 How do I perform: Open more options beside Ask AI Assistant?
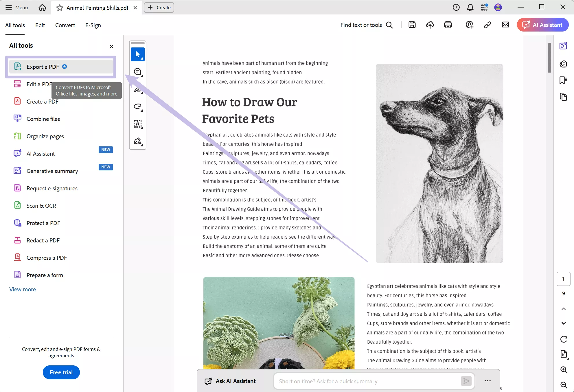coord(488,381)
